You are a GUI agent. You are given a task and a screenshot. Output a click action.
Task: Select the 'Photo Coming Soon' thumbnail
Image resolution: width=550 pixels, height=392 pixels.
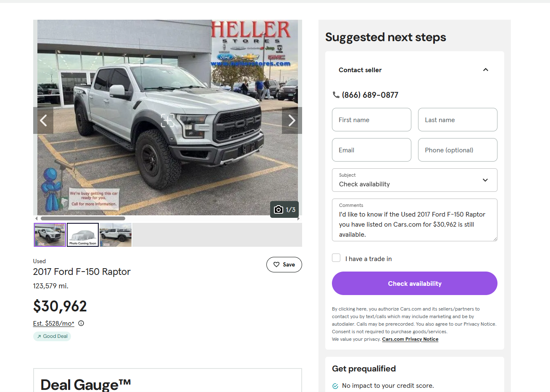pyautogui.click(x=83, y=235)
